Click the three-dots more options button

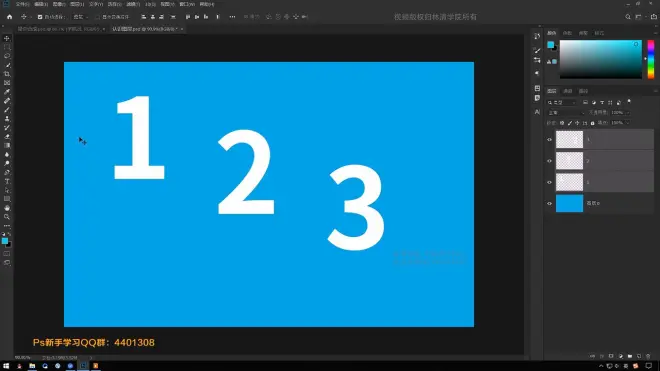pyautogui.click(x=232, y=17)
